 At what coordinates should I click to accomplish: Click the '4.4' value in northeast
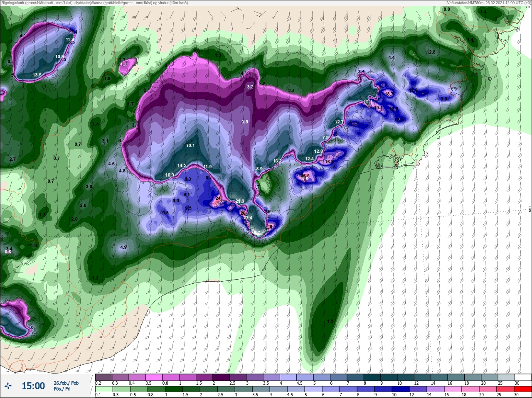pos(392,57)
